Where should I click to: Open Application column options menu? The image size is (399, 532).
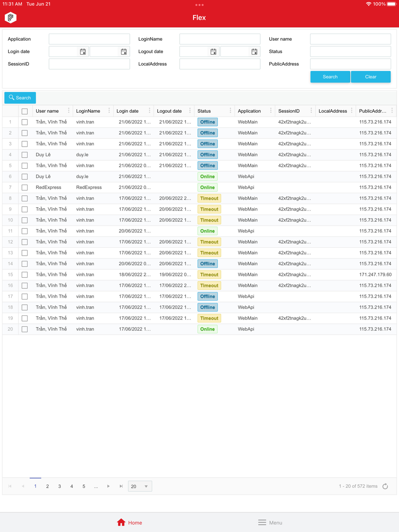click(x=271, y=111)
